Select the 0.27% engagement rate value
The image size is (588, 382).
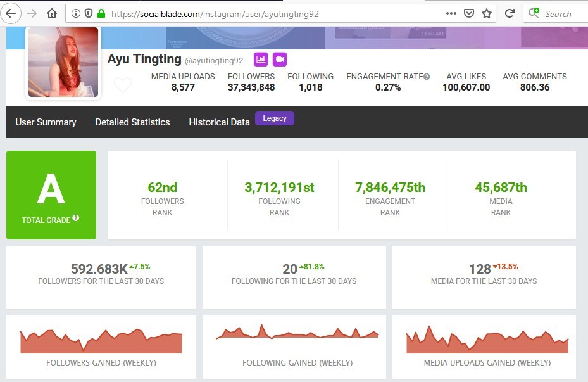(x=388, y=87)
